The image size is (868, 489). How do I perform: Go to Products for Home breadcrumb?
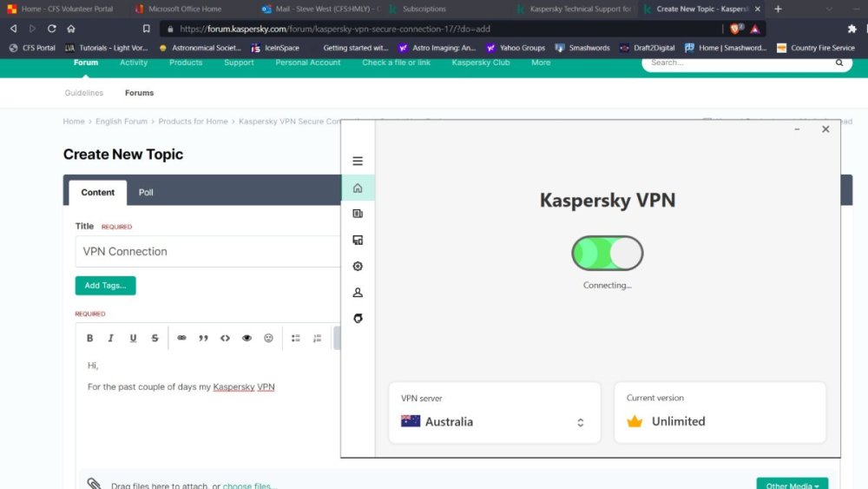(193, 122)
